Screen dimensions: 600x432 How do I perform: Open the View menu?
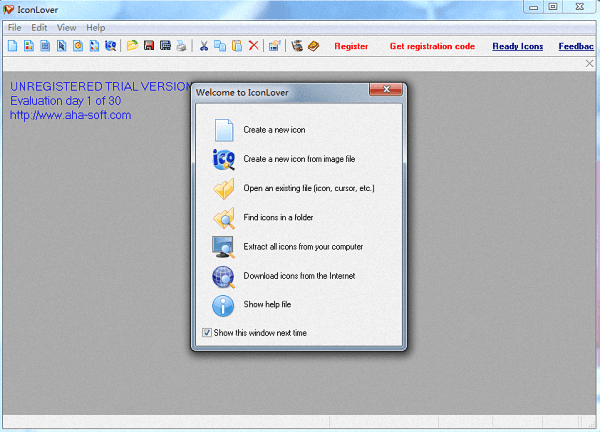66,27
